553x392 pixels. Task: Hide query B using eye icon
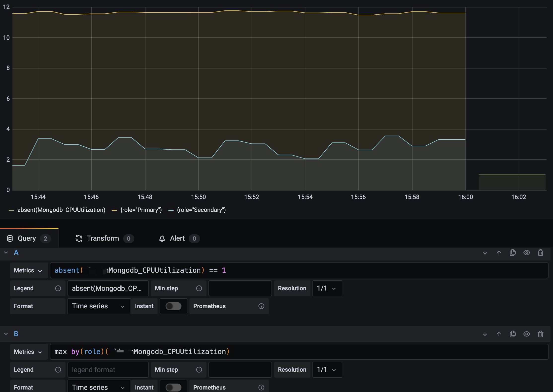coord(526,334)
